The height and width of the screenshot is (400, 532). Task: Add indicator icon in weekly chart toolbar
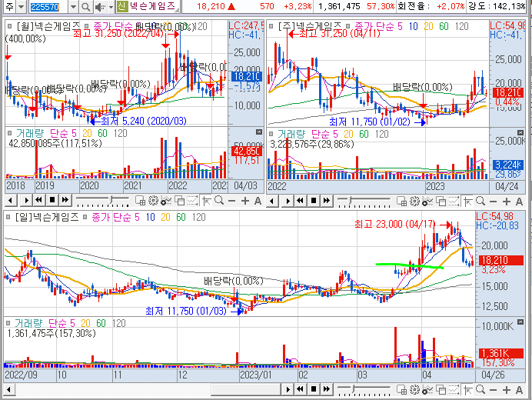click(x=427, y=202)
